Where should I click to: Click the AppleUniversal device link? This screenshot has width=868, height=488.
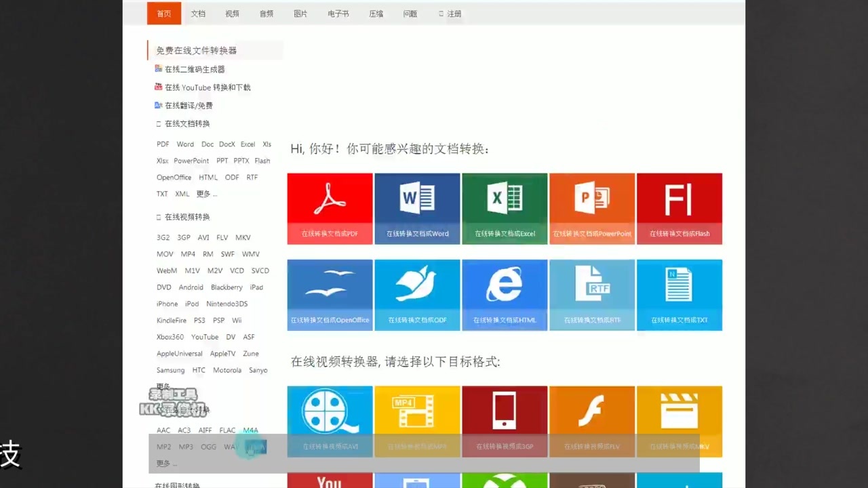(x=180, y=354)
